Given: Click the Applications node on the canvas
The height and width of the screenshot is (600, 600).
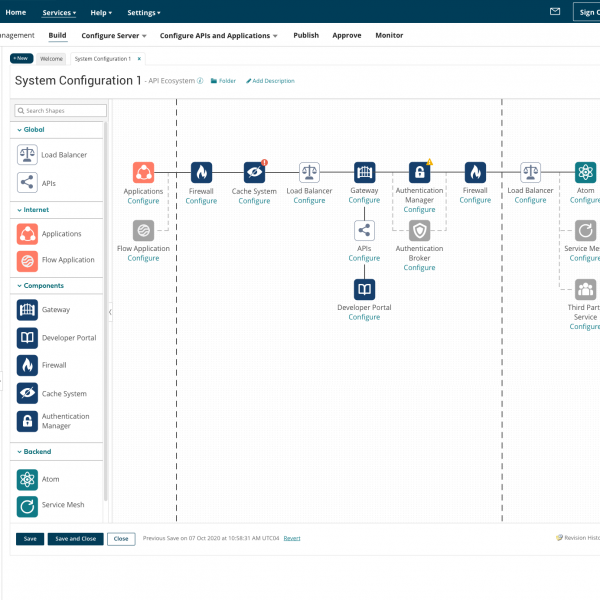Looking at the screenshot, I should [x=143, y=173].
